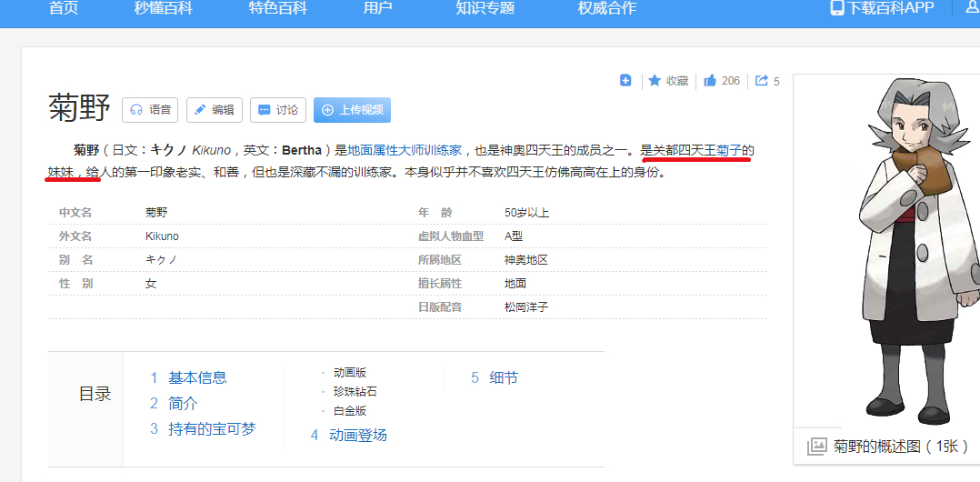Click the like count 206
This screenshot has width=980, height=482.
[x=731, y=81]
